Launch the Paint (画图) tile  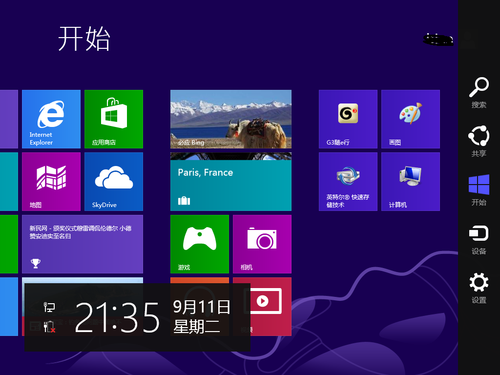coord(410,119)
